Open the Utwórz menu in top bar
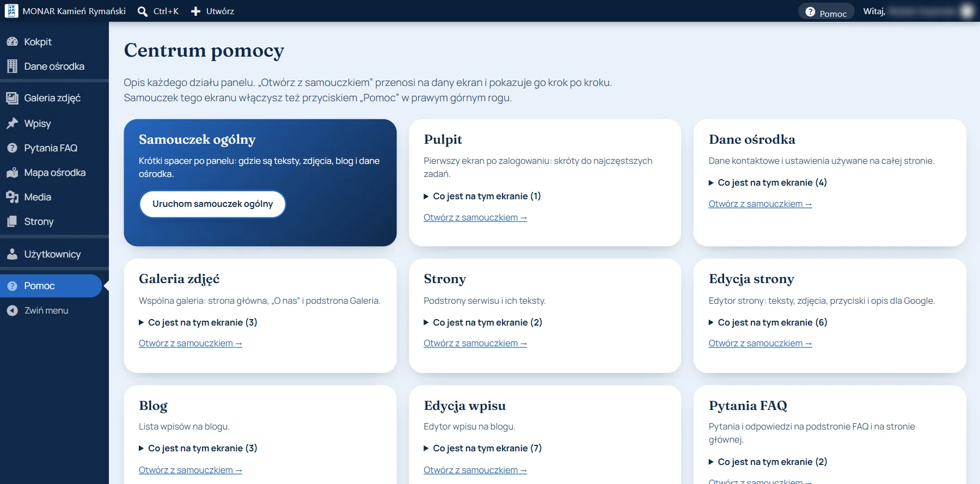This screenshot has height=484, width=980. 212,11
